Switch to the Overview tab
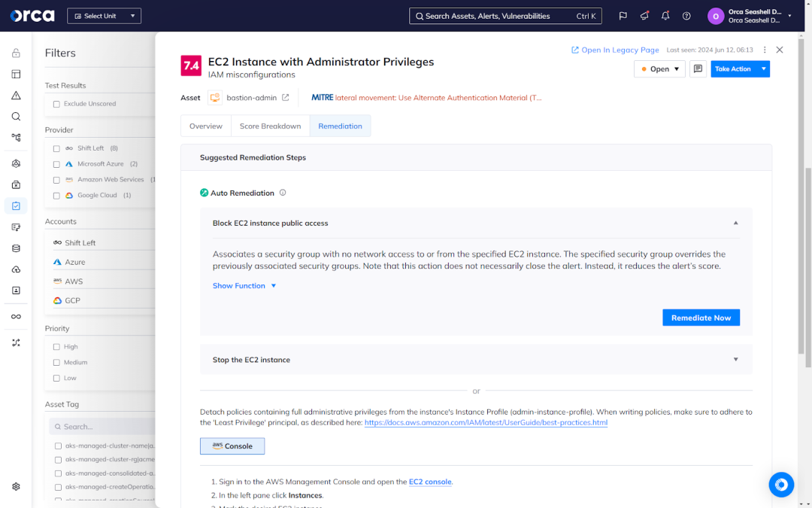812x508 pixels. (205, 126)
